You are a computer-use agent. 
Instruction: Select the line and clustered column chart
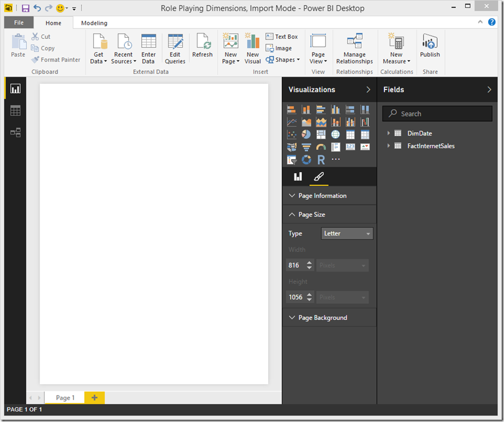click(350, 122)
